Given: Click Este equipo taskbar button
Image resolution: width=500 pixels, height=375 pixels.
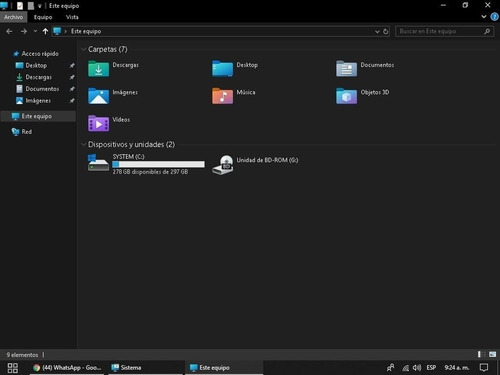Looking at the screenshot, I should [x=224, y=368].
